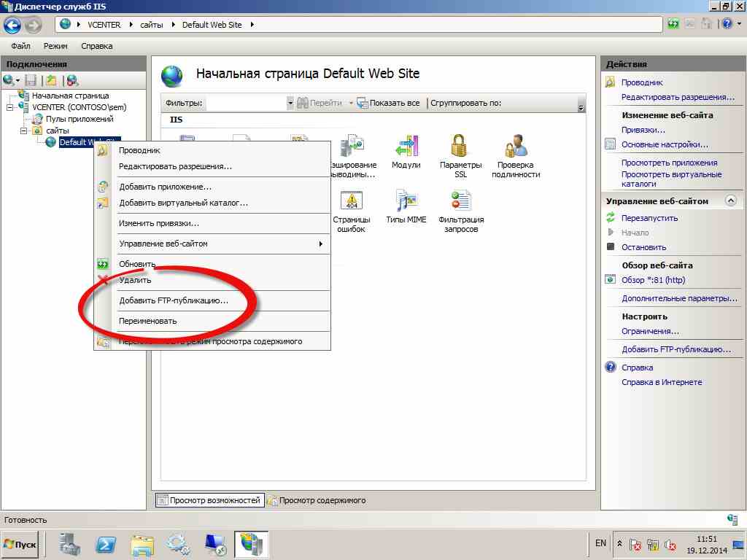Open the Модули feature icon
The image size is (747, 560).
pos(406,146)
